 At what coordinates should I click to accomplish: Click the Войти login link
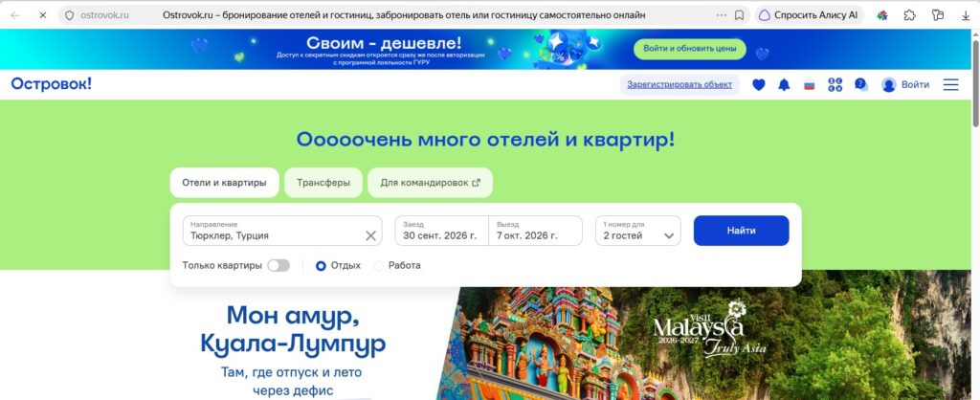(915, 84)
